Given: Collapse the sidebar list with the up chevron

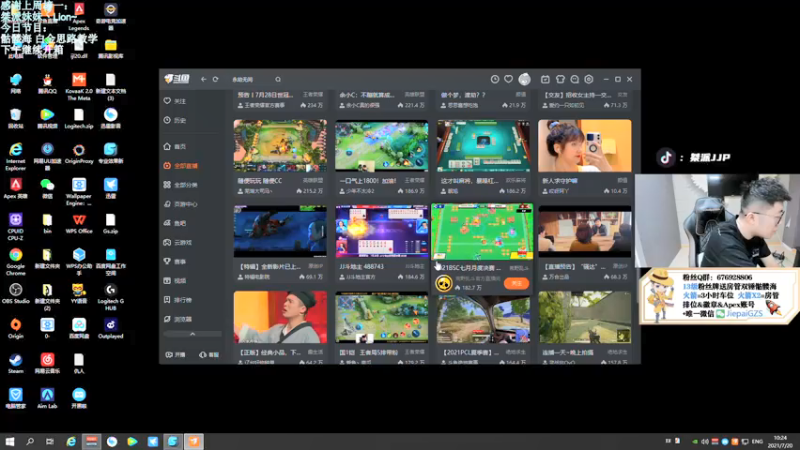Looking at the screenshot, I should [192, 334].
